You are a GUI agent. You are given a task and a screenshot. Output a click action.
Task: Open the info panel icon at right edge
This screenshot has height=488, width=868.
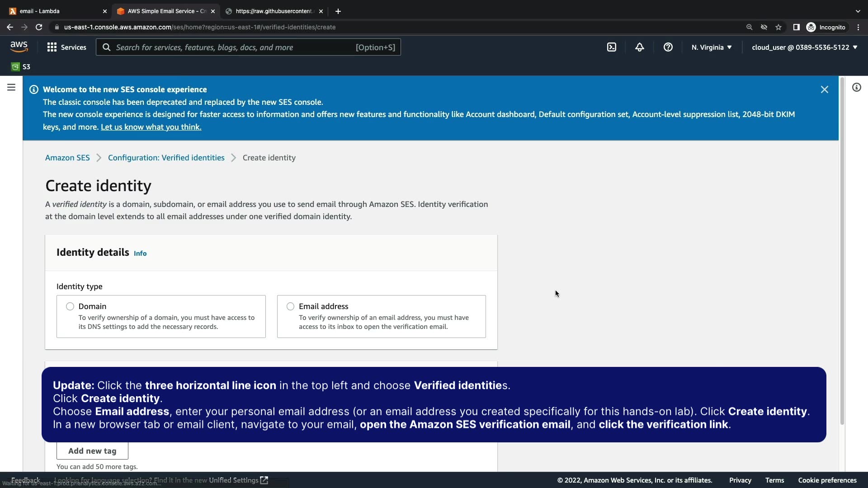pos(856,88)
